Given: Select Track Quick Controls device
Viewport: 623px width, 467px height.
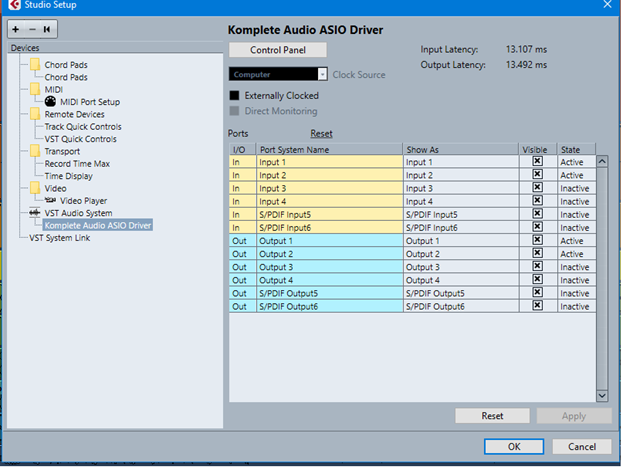Looking at the screenshot, I should pyautogui.click(x=83, y=127).
